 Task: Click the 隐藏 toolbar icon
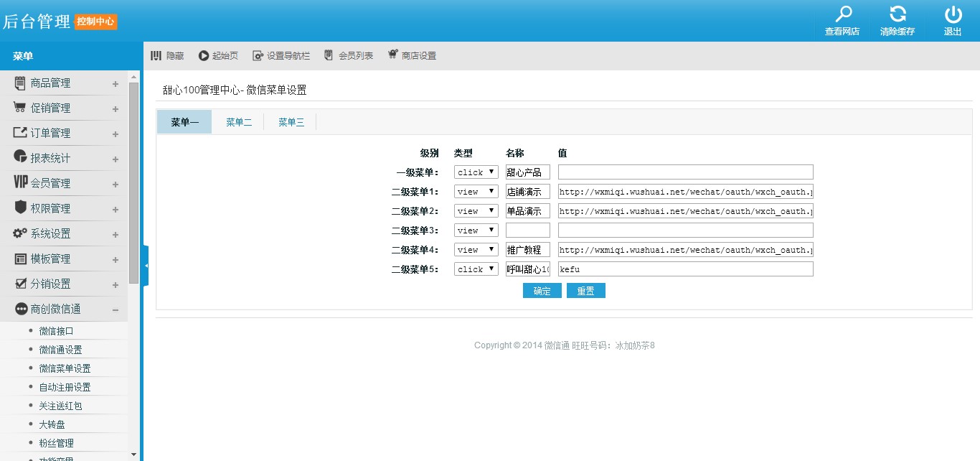point(156,55)
